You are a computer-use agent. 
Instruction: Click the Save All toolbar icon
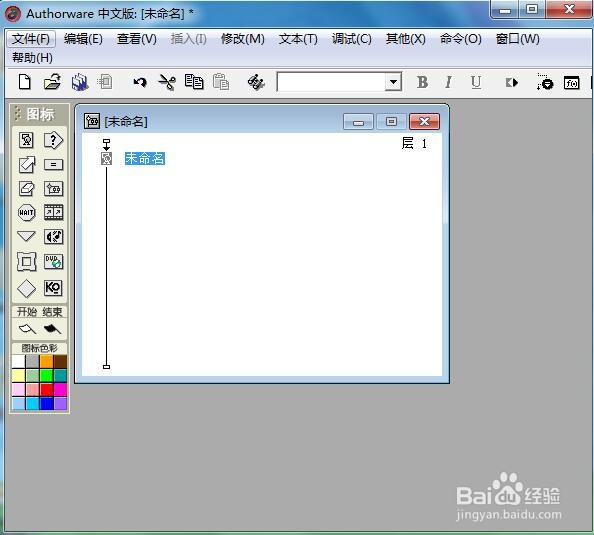coord(80,82)
